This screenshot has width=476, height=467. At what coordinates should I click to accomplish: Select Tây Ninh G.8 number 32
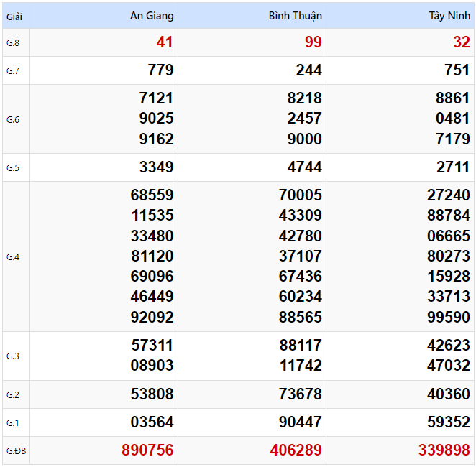(x=461, y=43)
